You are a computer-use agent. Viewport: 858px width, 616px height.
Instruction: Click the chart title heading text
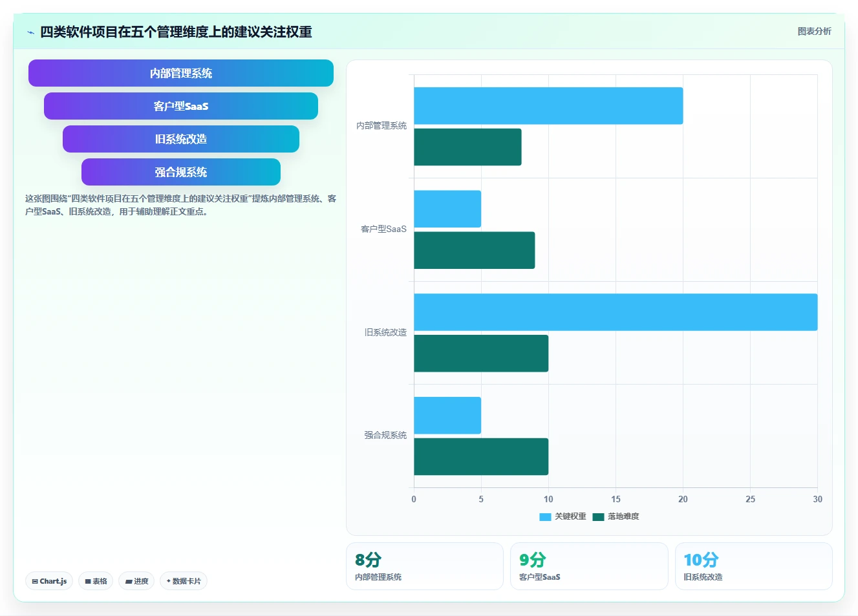tap(176, 32)
